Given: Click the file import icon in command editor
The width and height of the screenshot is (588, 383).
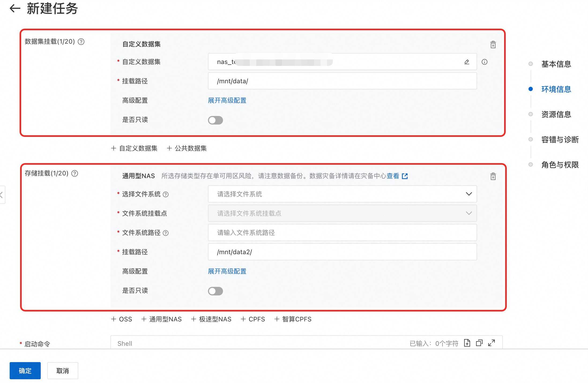Looking at the screenshot, I should click(467, 343).
